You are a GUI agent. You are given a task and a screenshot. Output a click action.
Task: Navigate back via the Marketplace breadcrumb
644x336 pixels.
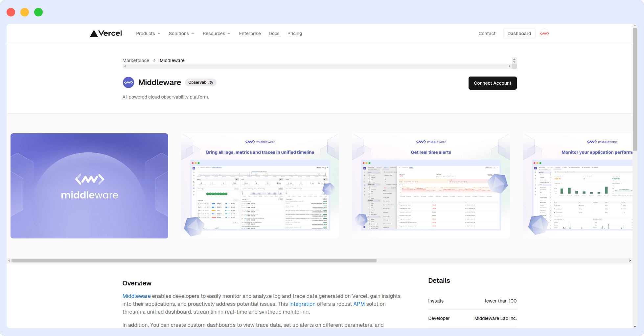coord(135,60)
